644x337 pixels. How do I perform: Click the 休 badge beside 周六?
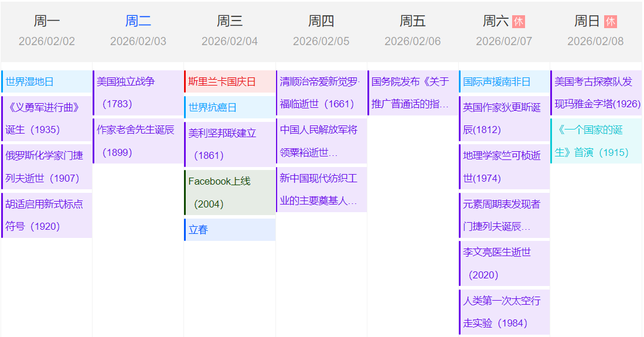pyautogui.click(x=518, y=22)
